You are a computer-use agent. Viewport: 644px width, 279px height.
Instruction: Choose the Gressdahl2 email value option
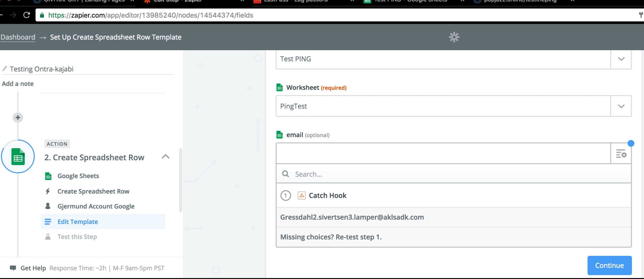tap(454, 217)
